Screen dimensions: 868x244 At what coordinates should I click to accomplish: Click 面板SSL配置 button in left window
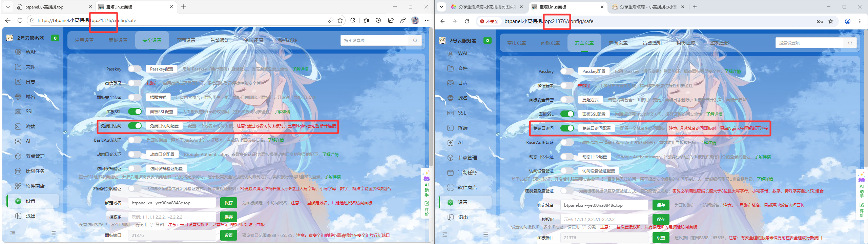[x=162, y=111]
